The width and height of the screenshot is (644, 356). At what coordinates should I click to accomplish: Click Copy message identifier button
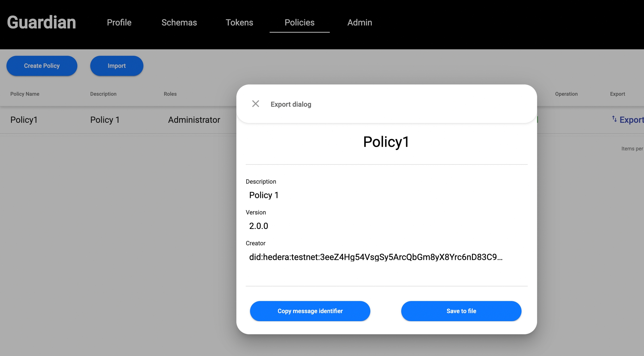pos(310,311)
